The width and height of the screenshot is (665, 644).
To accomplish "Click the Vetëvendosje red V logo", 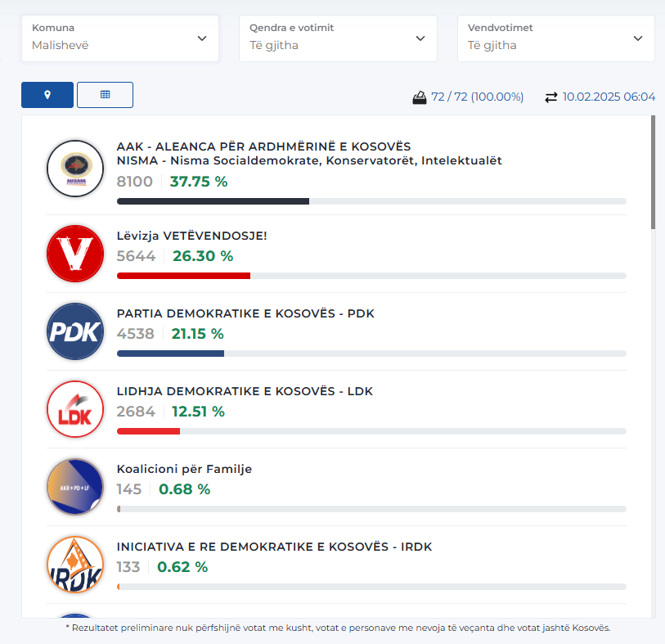I will [x=75, y=254].
